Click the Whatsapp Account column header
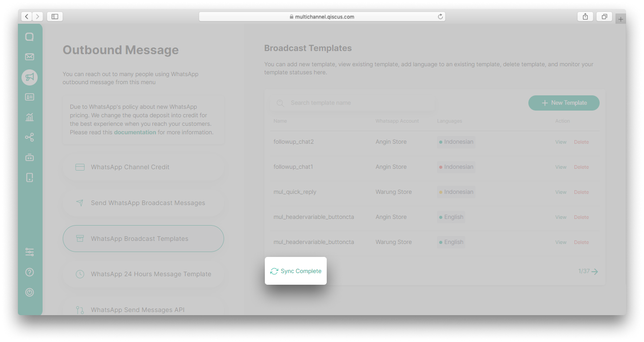This screenshot has height=342, width=644. (x=397, y=121)
